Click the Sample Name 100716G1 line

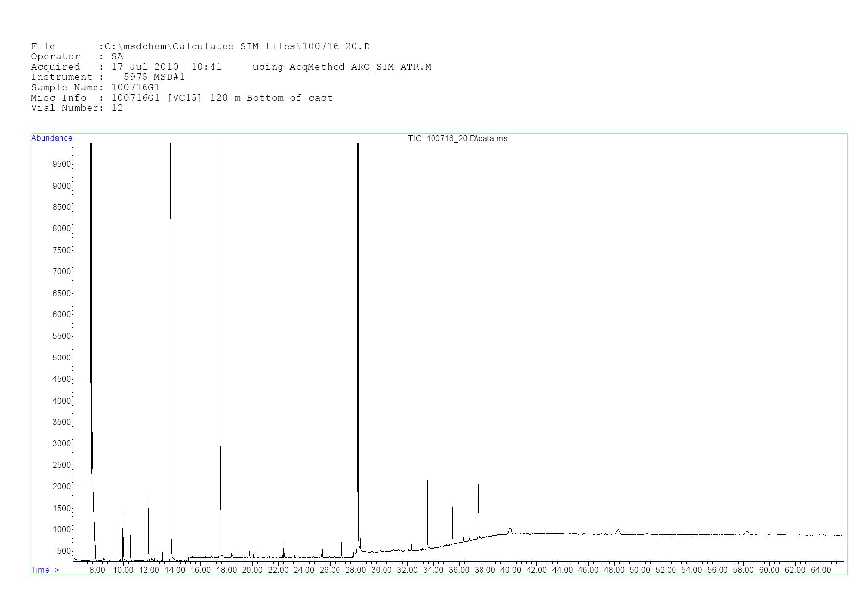pyautogui.click(x=95, y=88)
